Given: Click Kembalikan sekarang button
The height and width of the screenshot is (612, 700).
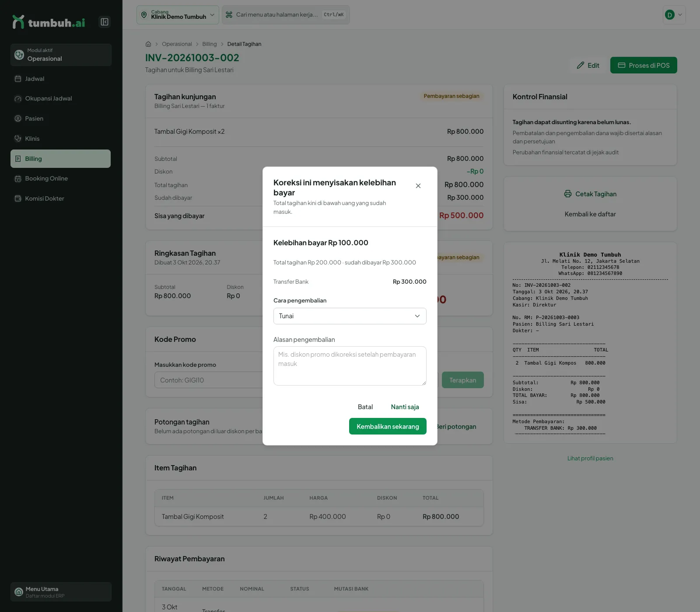Looking at the screenshot, I should (388, 427).
